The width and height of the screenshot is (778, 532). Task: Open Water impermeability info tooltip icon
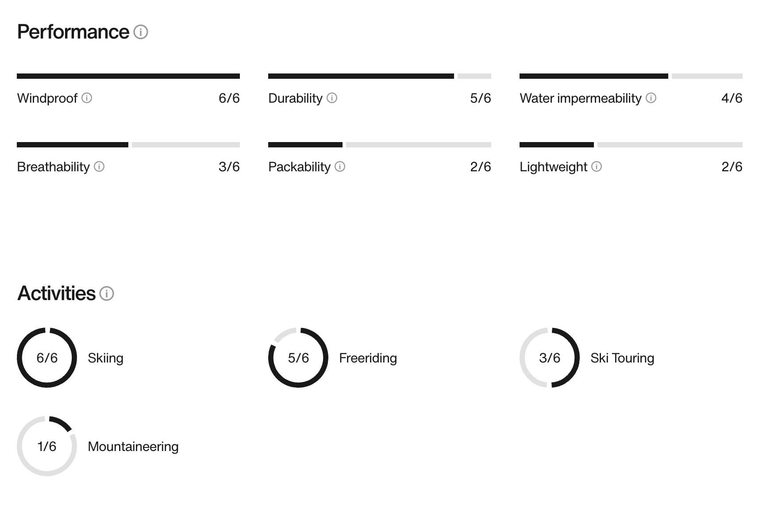point(651,98)
